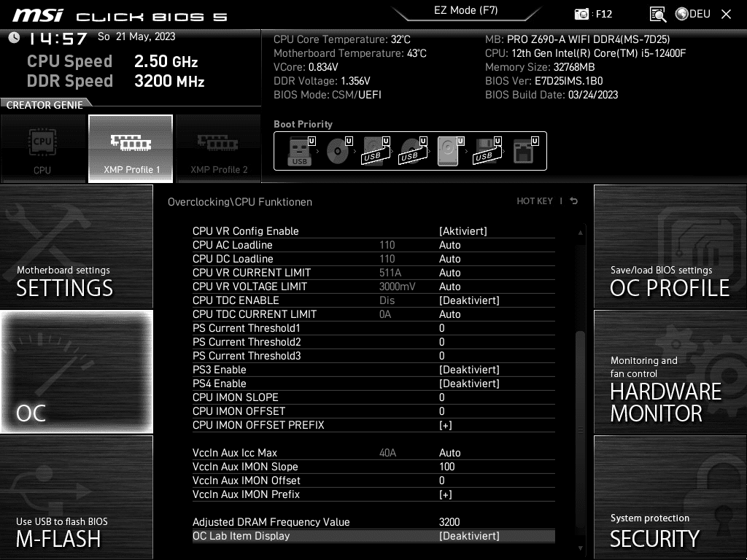This screenshot has height=560, width=747.
Task: Click the scrollbar down arrow in settings list
Action: coord(580,548)
